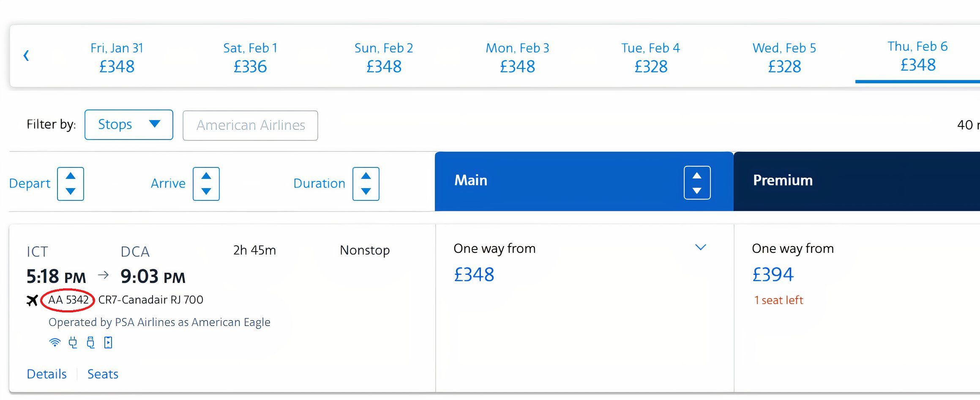The image size is (980, 400).
Task: Open the Seats link
Action: point(103,374)
